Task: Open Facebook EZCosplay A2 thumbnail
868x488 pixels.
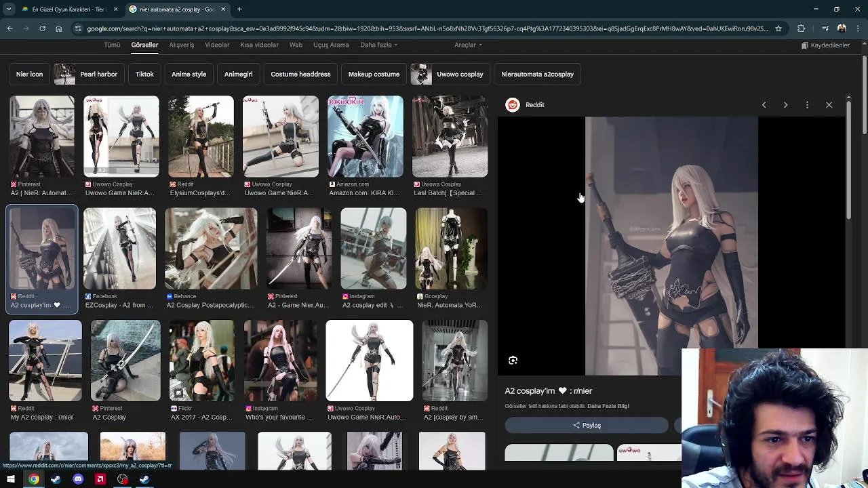Action: pos(119,249)
